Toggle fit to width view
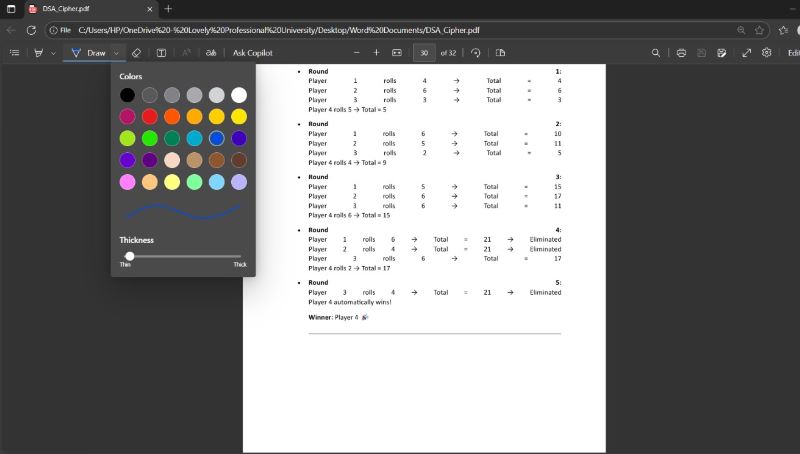Viewport: 800px width, 454px height. pyautogui.click(x=396, y=53)
